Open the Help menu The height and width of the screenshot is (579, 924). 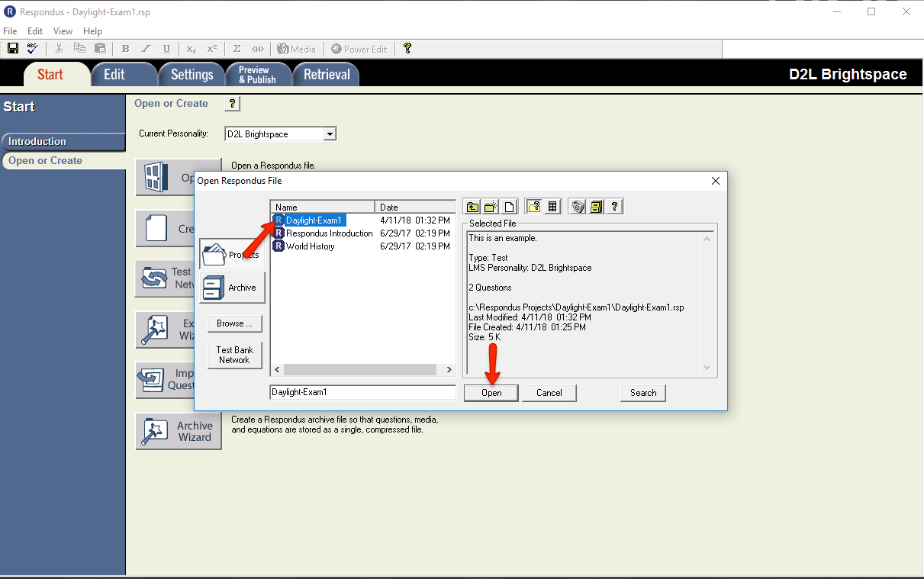(x=92, y=31)
